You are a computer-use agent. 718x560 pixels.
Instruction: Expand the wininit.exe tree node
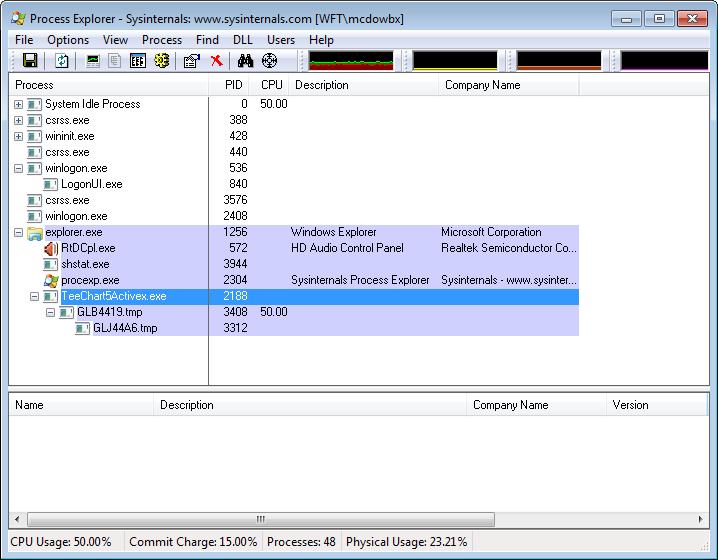(18, 136)
